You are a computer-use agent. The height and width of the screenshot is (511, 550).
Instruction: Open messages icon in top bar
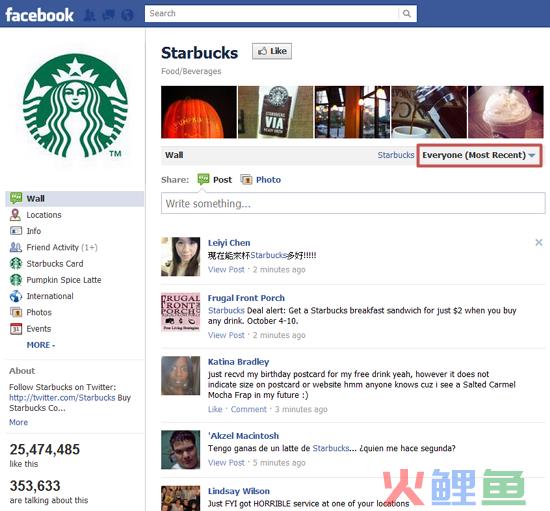point(109,15)
